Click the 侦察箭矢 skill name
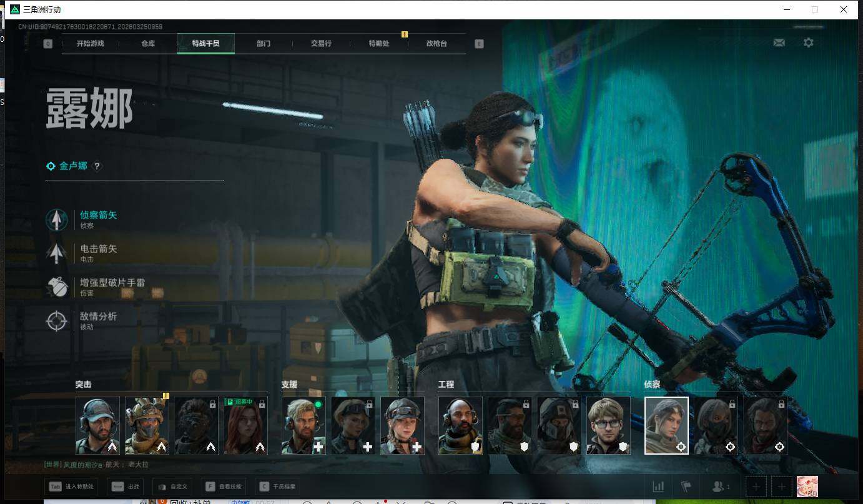863x504 pixels. pos(99,215)
